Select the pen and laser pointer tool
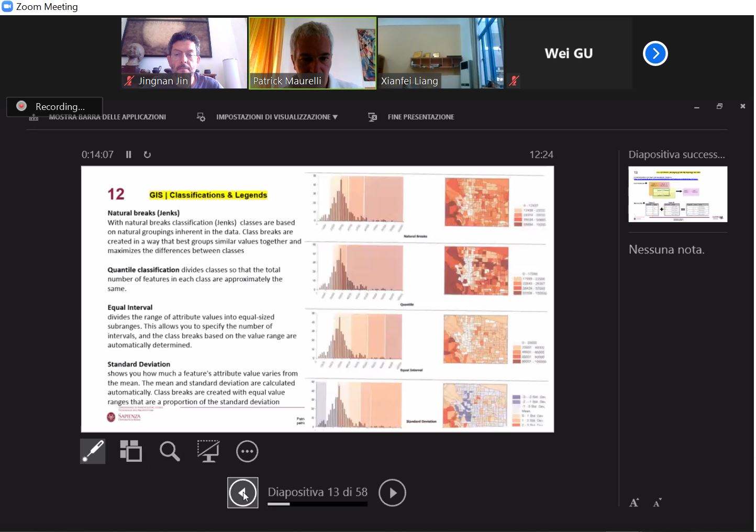Image resolution: width=756 pixels, height=532 pixels. click(93, 451)
